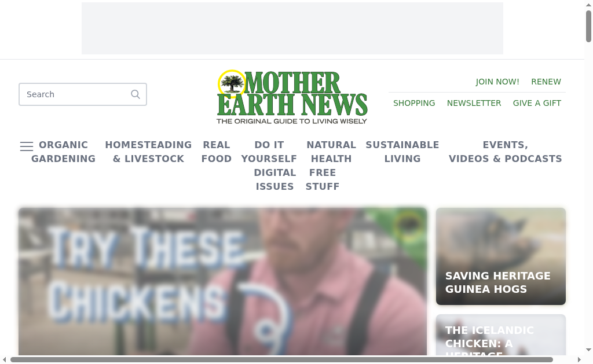The height and width of the screenshot is (364, 593).
Task: Click the Mother Earth News logo
Action: tap(292, 97)
